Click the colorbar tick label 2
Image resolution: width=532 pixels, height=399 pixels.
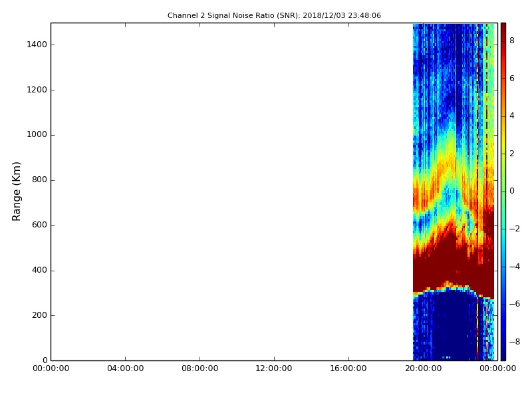(x=512, y=154)
